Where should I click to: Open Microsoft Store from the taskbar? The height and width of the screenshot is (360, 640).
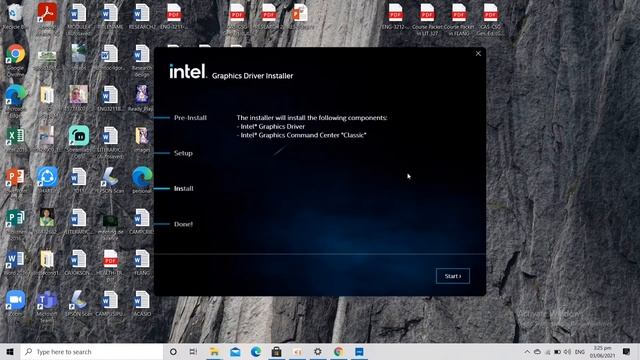coord(276,352)
